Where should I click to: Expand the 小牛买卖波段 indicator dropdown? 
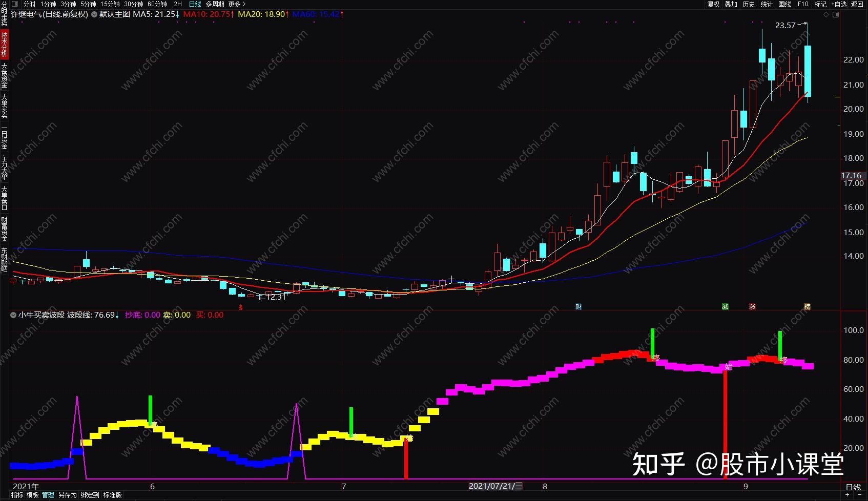[13, 315]
